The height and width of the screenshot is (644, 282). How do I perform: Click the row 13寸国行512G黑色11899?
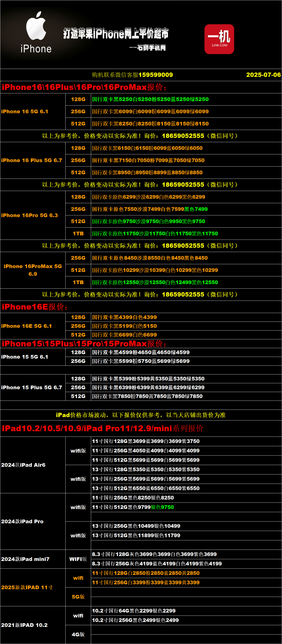click(186, 535)
